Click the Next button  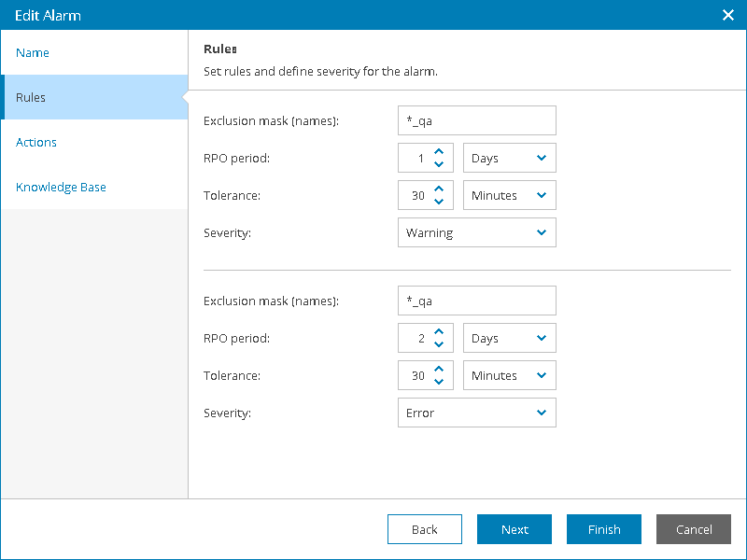(x=514, y=529)
